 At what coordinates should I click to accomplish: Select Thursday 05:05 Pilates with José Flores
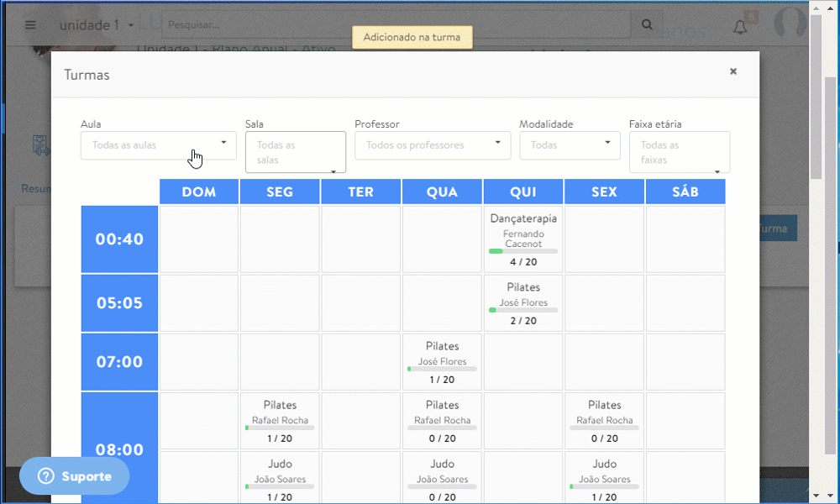coord(523,302)
